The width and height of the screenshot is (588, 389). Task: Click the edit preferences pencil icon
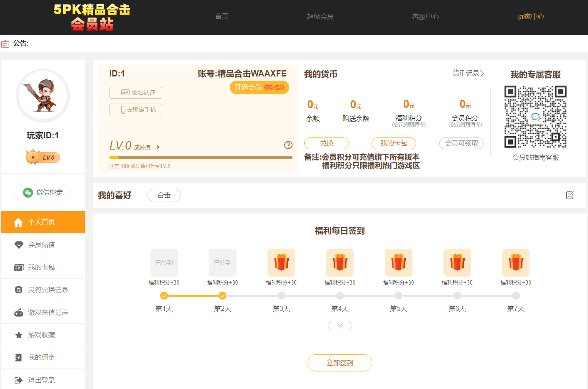click(x=570, y=195)
